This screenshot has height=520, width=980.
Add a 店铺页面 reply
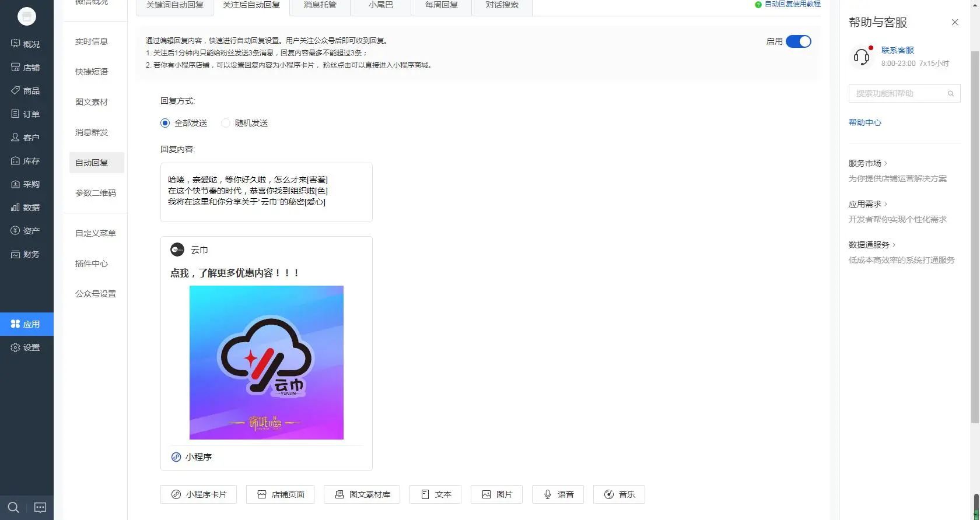coord(280,494)
